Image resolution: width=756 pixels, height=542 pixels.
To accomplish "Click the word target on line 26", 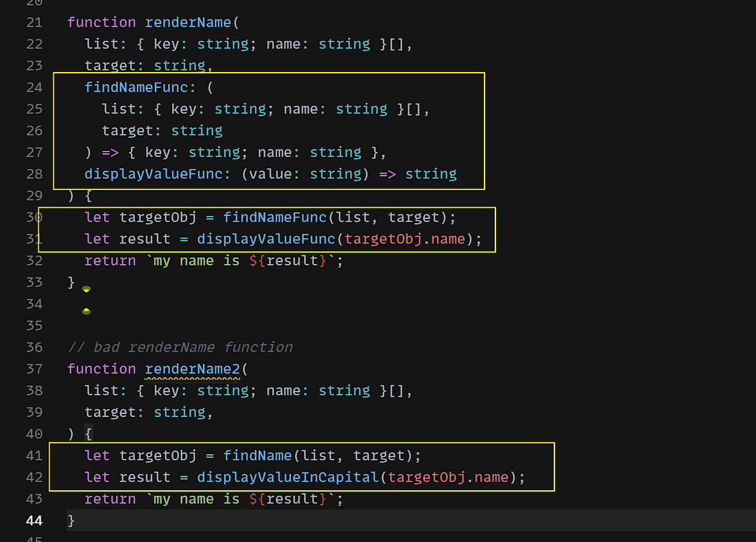I will click(127, 131).
